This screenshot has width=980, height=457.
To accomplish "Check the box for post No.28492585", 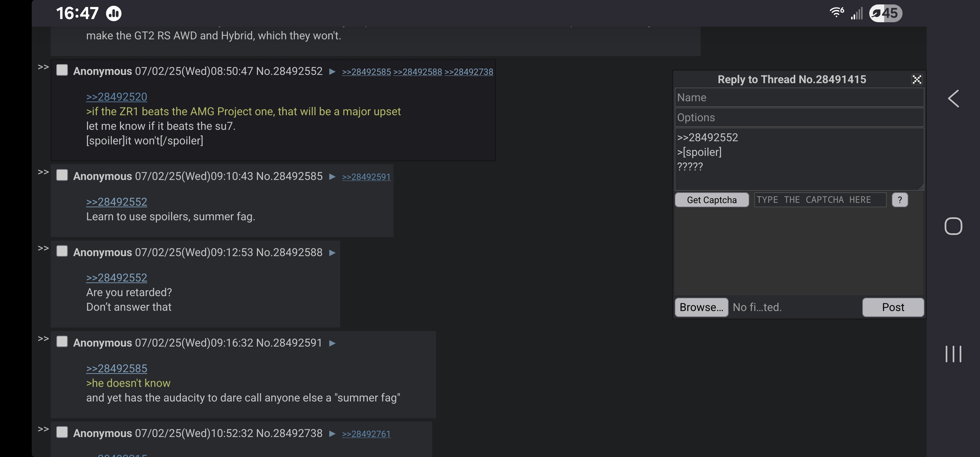I will point(62,175).
